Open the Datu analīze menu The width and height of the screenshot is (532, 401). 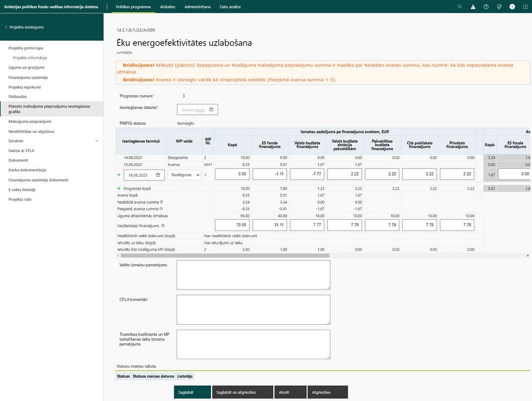coord(230,7)
